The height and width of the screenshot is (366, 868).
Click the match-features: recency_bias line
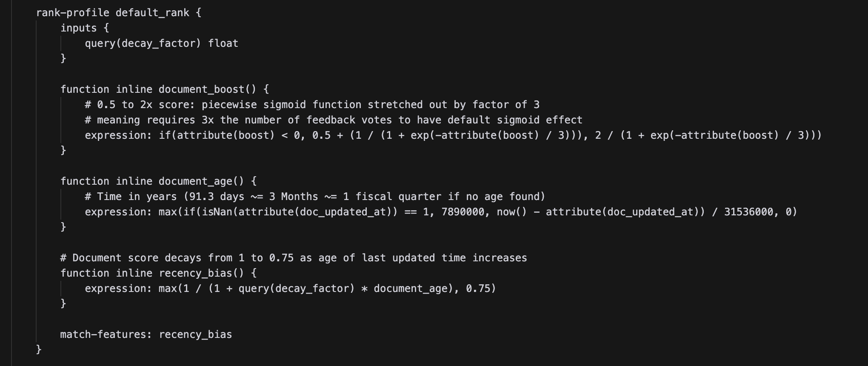click(x=146, y=335)
